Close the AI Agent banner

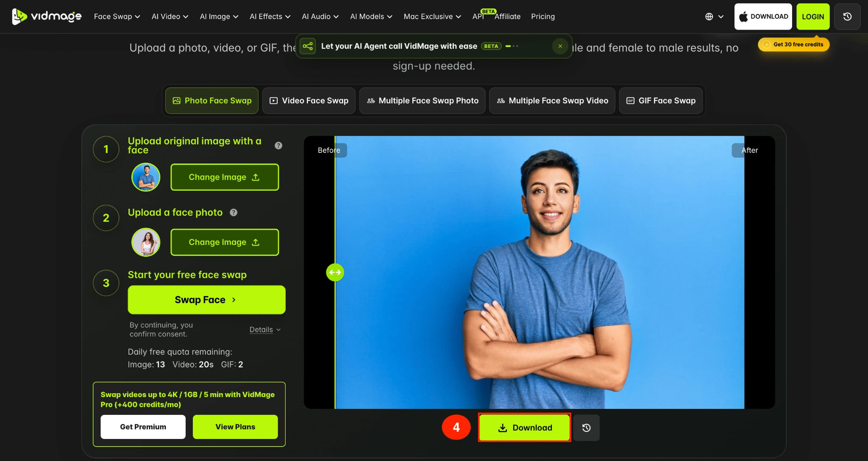pos(560,46)
